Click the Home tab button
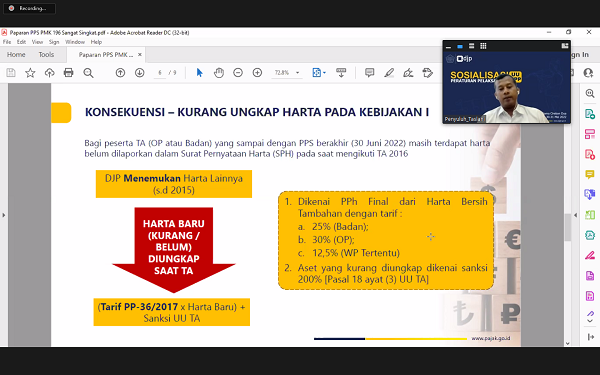This screenshot has width=600, height=375. tap(16, 55)
